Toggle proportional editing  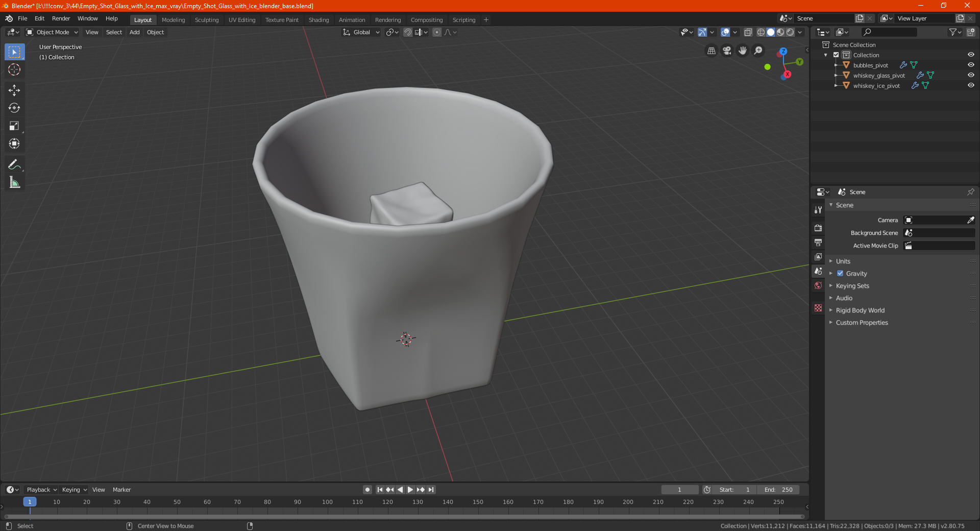(437, 32)
